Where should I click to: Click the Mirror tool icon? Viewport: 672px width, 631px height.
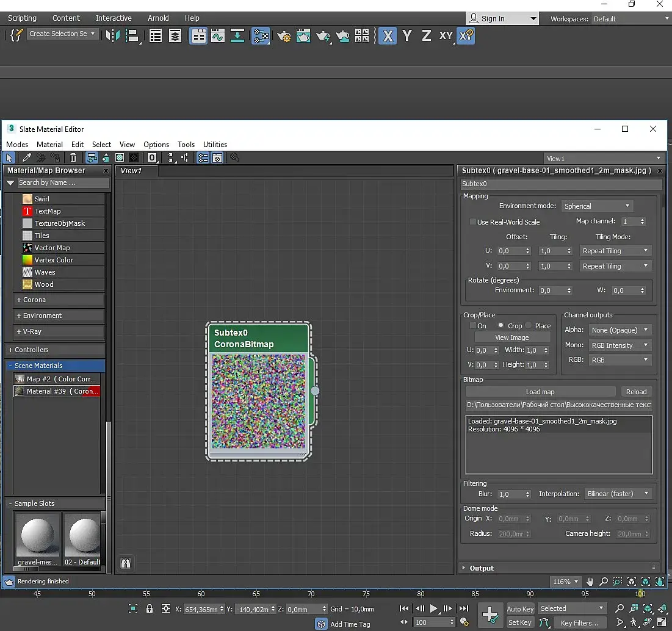(112, 36)
